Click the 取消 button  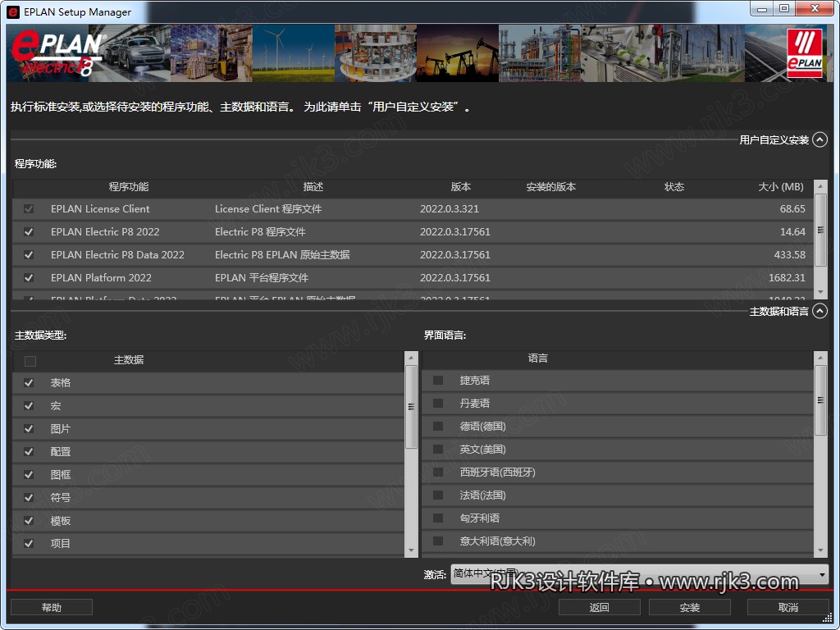(788, 608)
